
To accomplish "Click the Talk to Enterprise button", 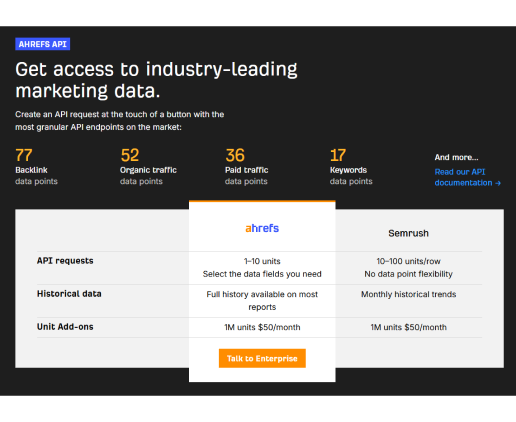I will coord(262,358).
